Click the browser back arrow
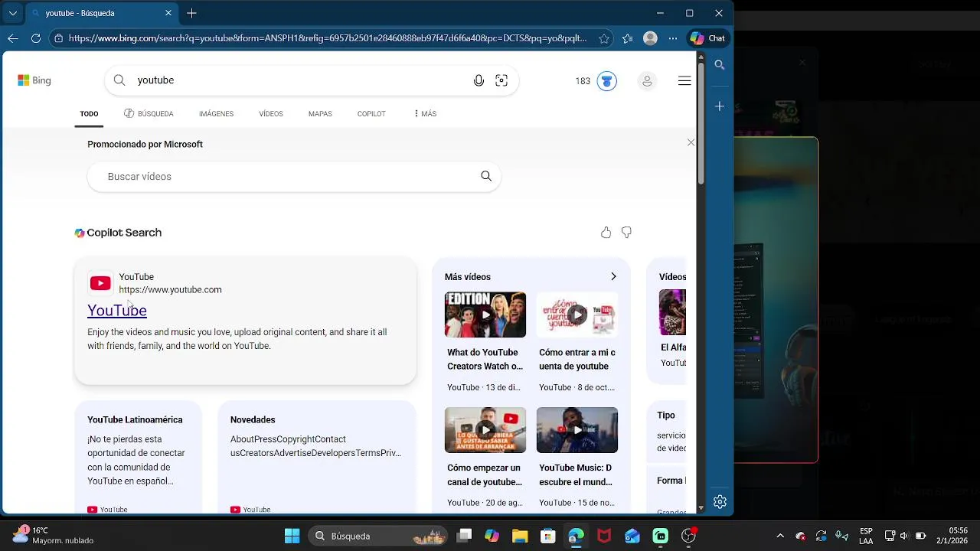The width and height of the screenshot is (980, 551). (x=13, y=38)
